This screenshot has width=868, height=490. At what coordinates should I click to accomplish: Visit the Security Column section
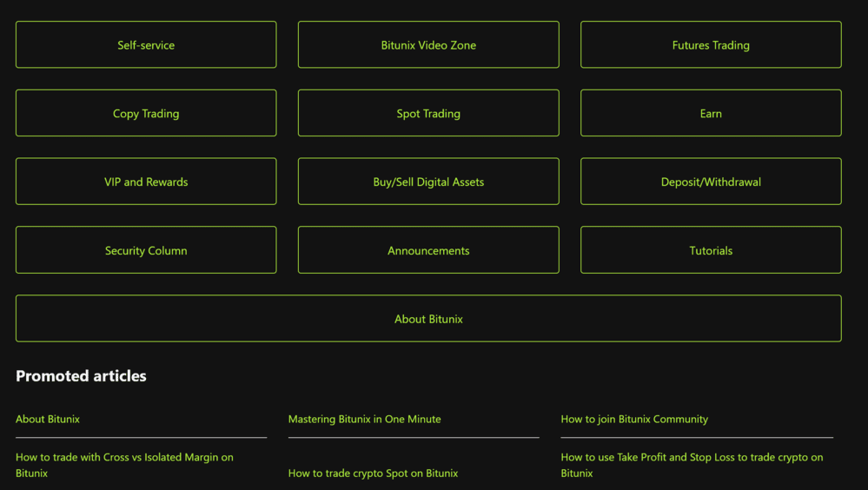point(146,251)
